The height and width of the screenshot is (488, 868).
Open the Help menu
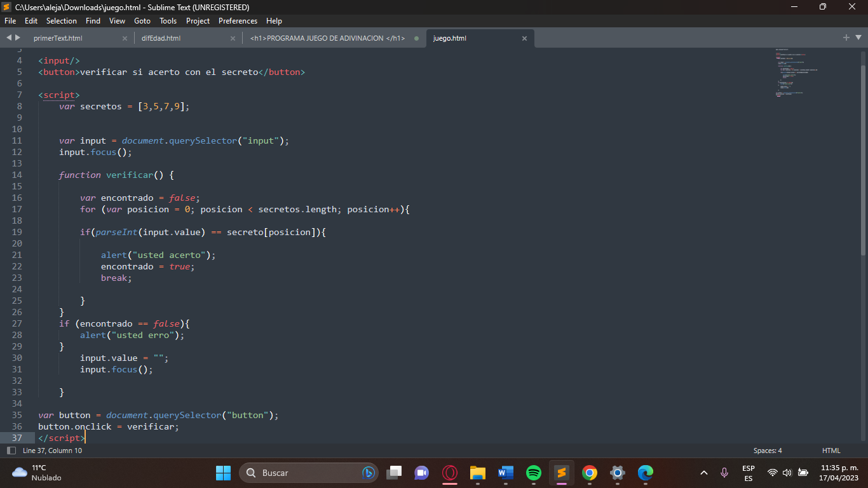coord(275,21)
